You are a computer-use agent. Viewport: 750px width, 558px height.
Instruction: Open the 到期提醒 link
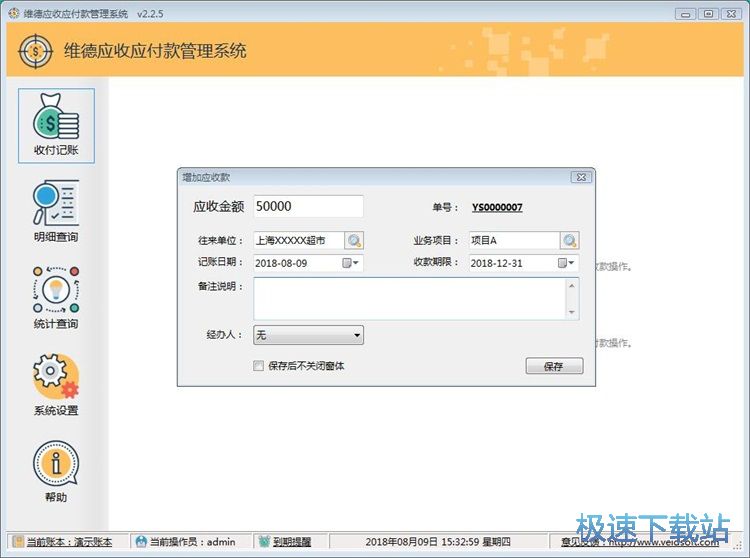tap(292, 542)
